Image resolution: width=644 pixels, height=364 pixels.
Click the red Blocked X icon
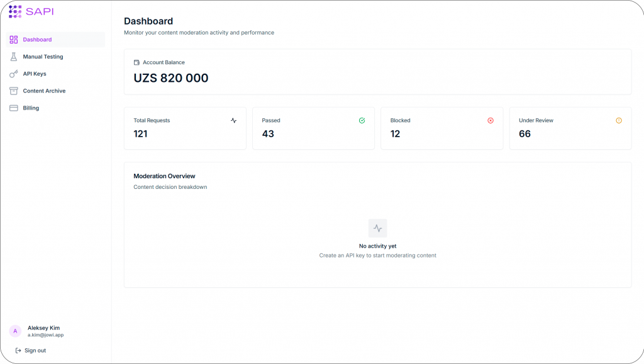coord(491,120)
